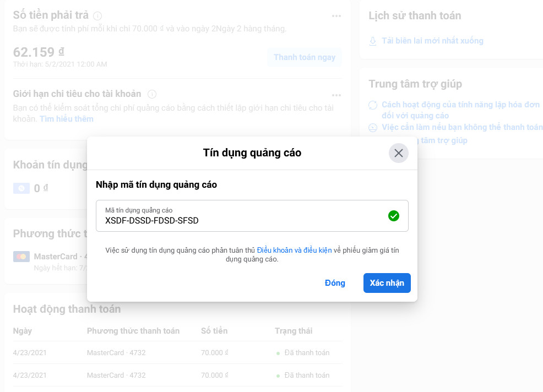Click refresh icon beside billing help link
This screenshot has width=543, height=392.
tap(373, 105)
